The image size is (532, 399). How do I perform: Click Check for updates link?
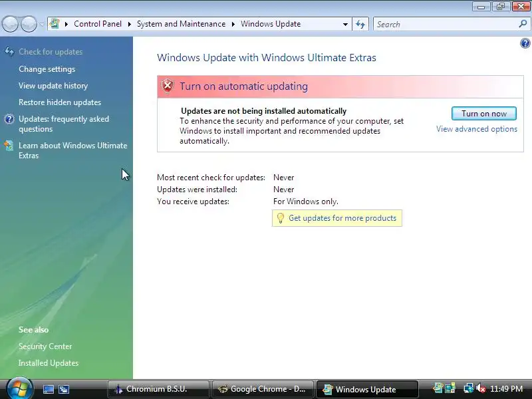point(51,52)
